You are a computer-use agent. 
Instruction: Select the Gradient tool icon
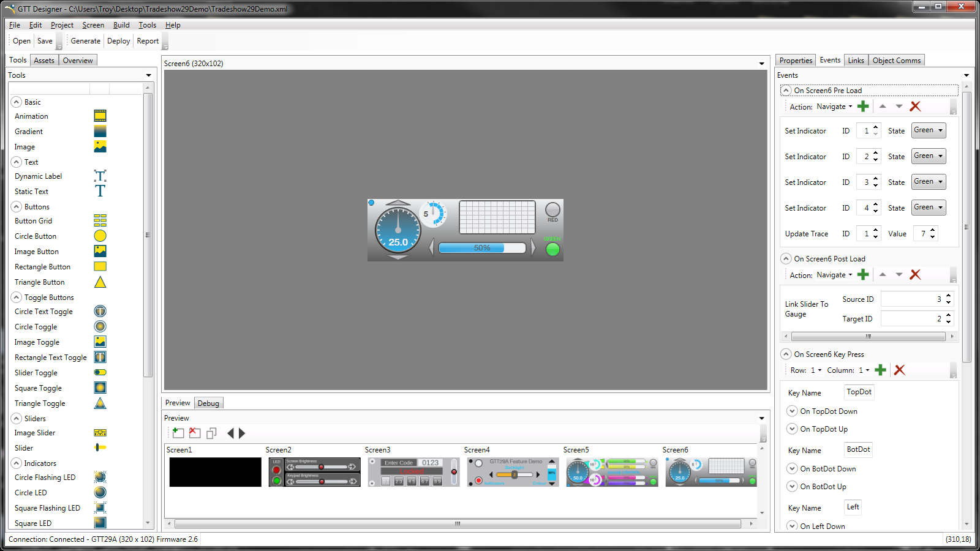(100, 131)
